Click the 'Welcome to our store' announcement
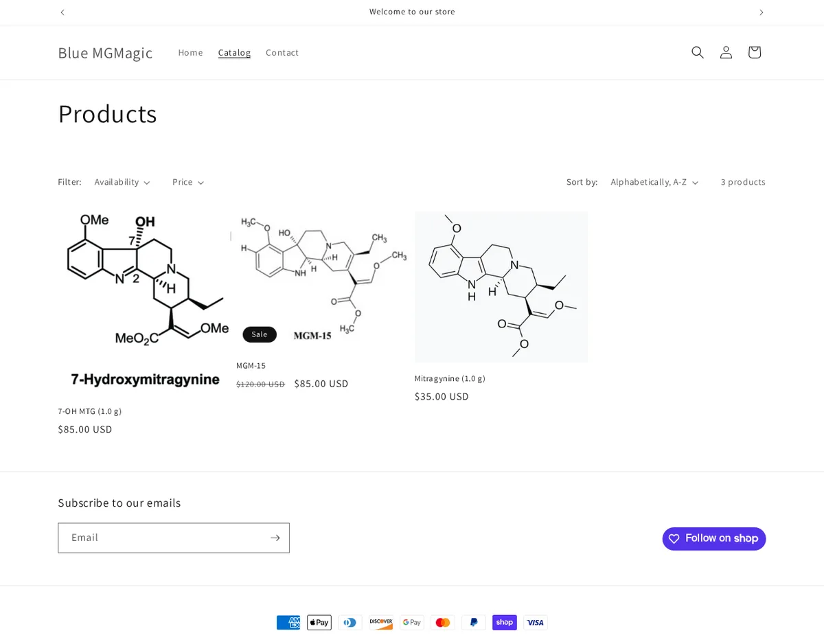Image resolution: width=824 pixels, height=644 pixels. click(x=412, y=12)
